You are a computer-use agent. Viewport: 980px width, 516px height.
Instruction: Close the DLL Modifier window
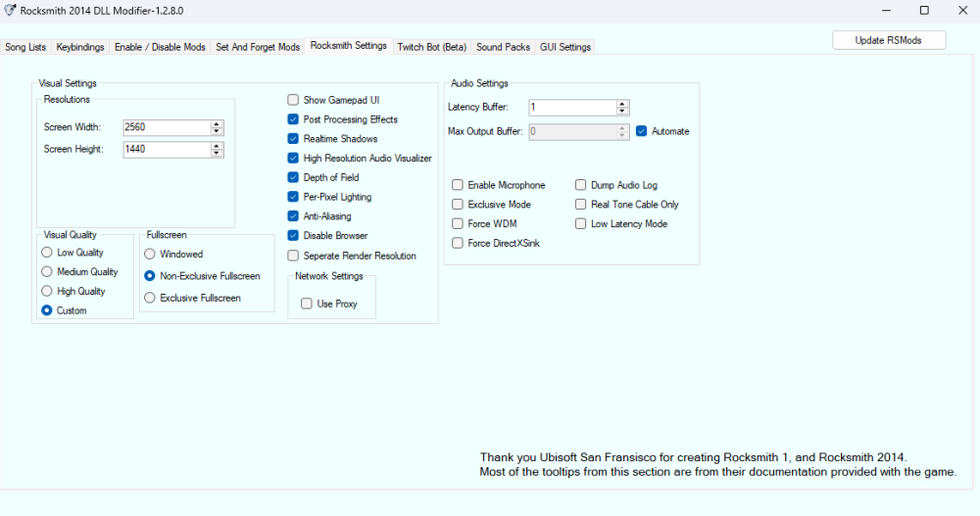(963, 11)
